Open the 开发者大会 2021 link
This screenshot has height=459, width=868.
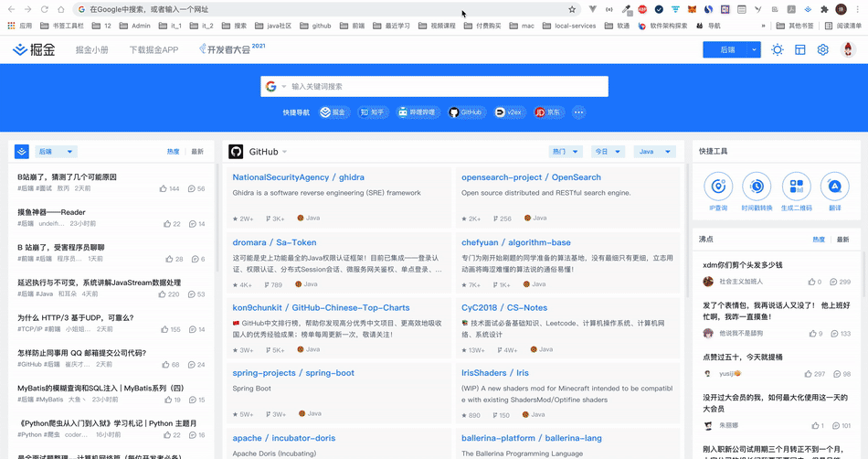[232, 49]
